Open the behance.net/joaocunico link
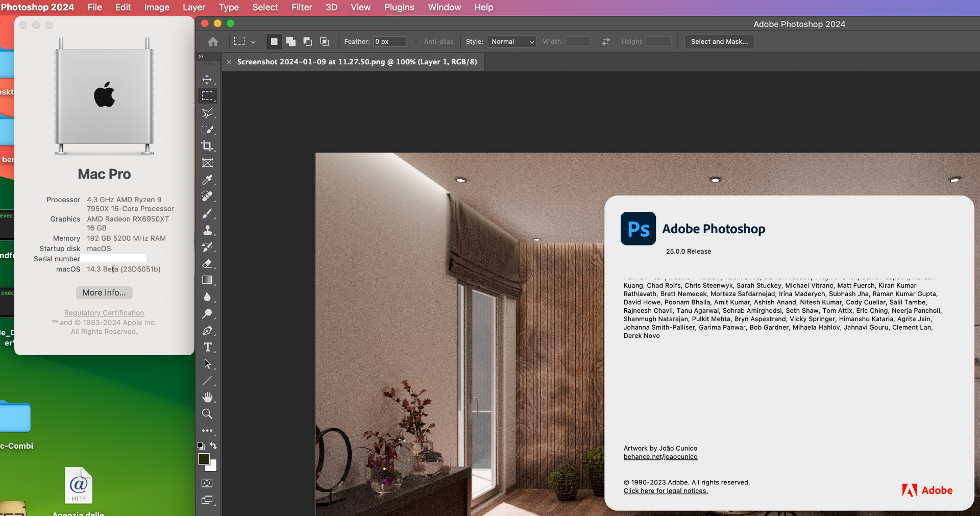 (x=660, y=457)
